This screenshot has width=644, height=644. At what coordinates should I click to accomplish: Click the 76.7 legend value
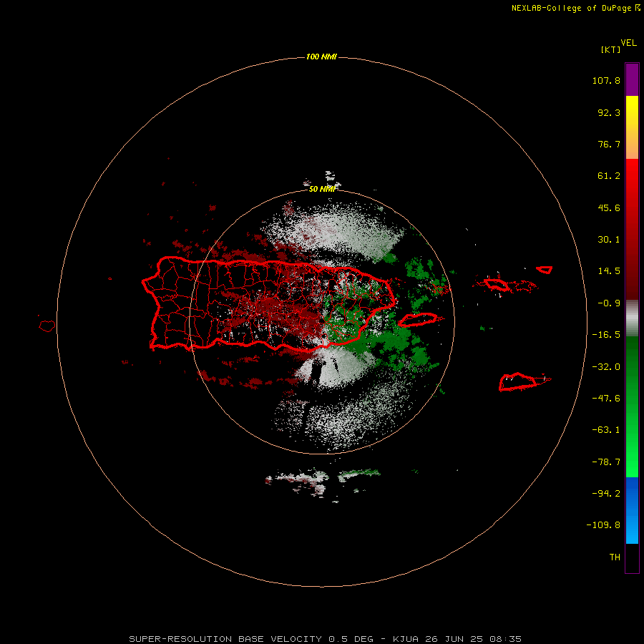pyautogui.click(x=609, y=144)
